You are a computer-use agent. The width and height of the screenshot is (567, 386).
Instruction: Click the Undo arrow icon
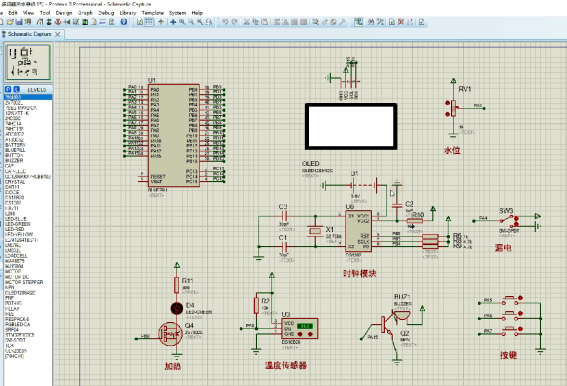point(225,22)
